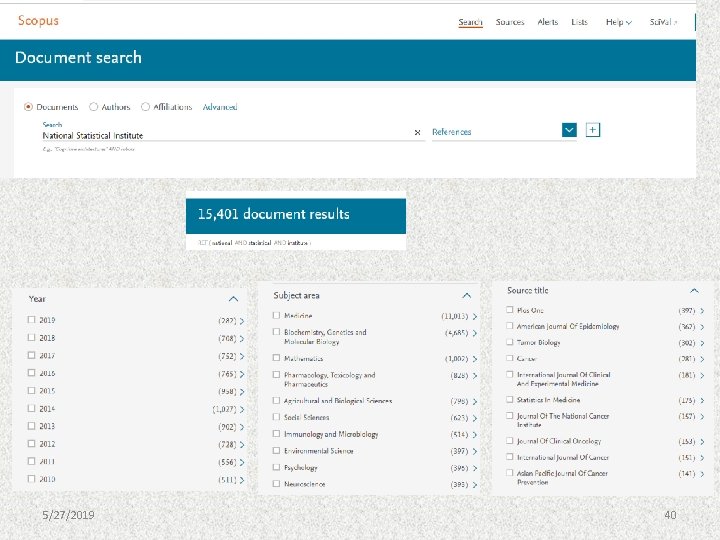Add a search field with plus icon
Image resolution: width=720 pixels, height=540 pixels.
coord(593,130)
